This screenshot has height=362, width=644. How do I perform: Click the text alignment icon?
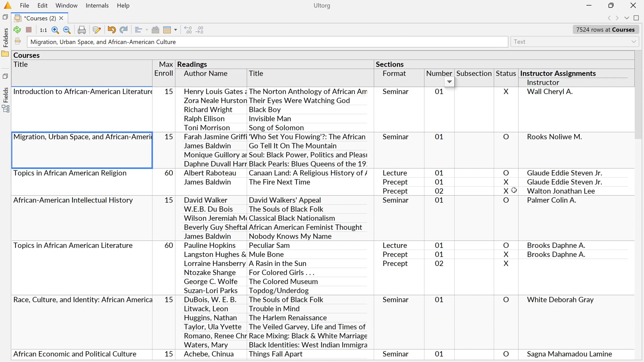(138, 30)
